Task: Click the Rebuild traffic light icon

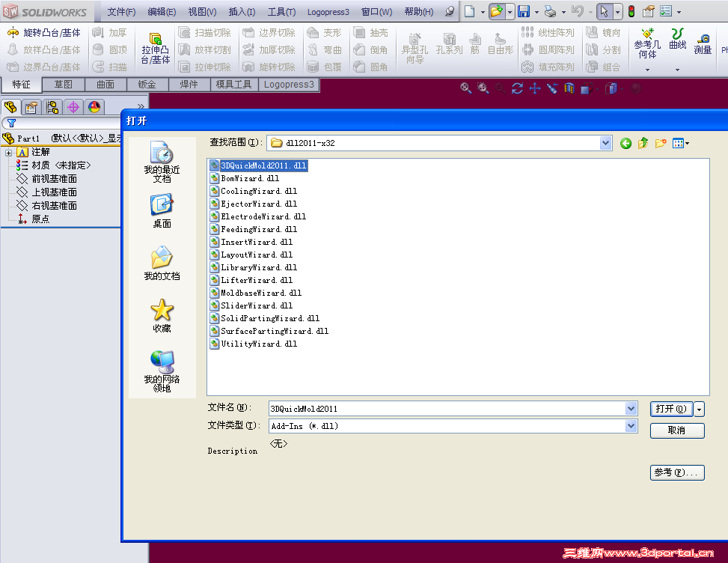Action: coord(631,11)
